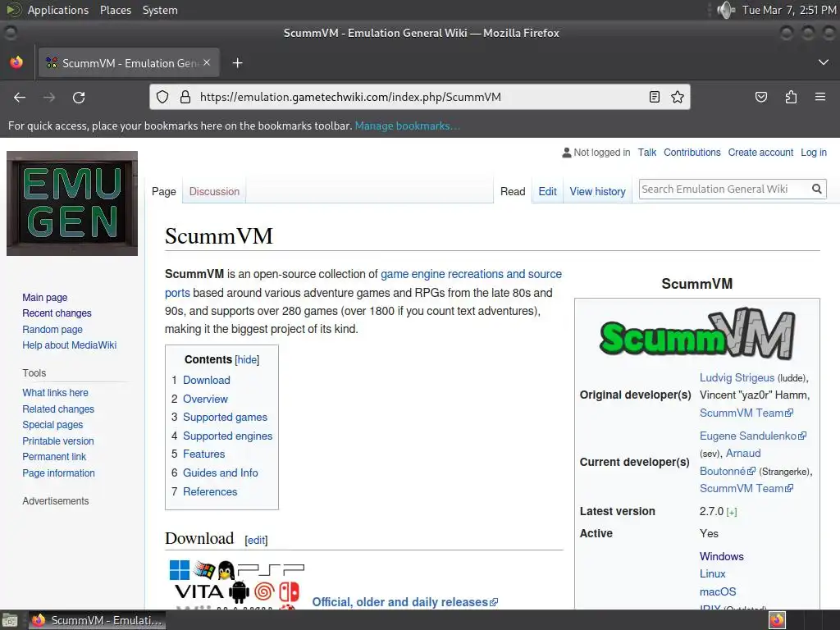Jump to Download section in contents
The image size is (840, 630).
coord(206,380)
